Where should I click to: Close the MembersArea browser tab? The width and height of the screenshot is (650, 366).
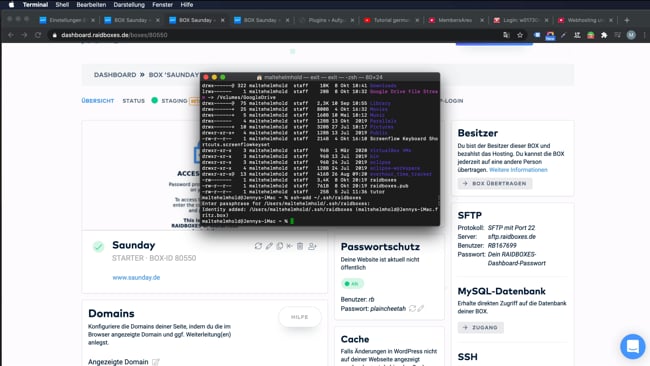tap(482, 20)
